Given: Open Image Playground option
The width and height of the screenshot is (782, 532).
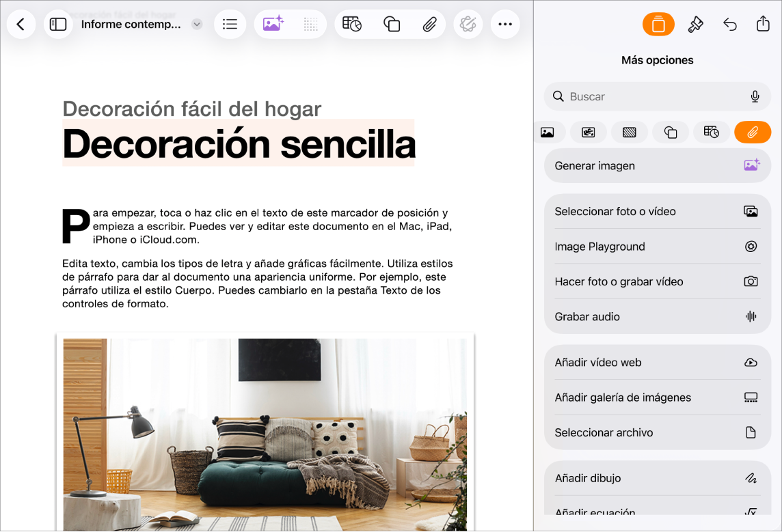Looking at the screenshot, I should pos(658,247).
